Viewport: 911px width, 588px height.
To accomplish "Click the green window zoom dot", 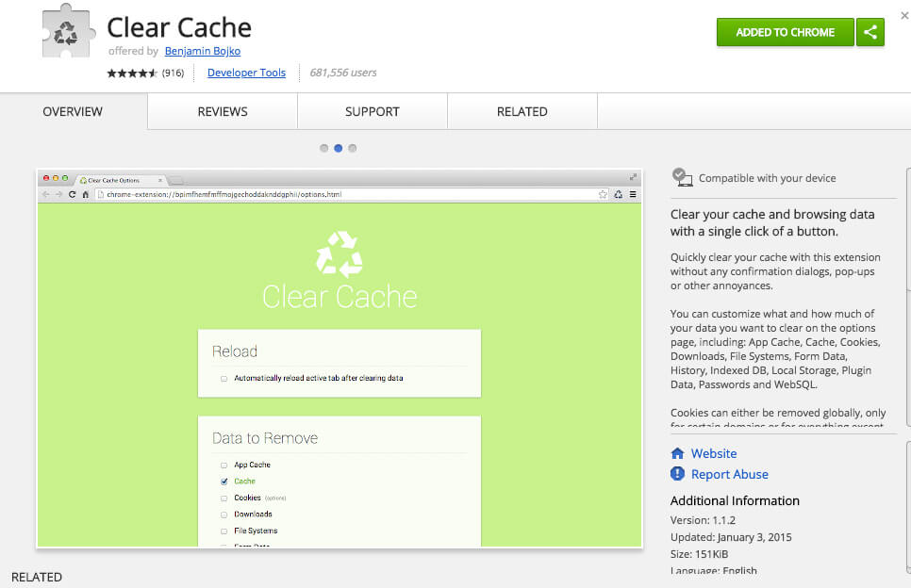I will [x=64, y=178].
